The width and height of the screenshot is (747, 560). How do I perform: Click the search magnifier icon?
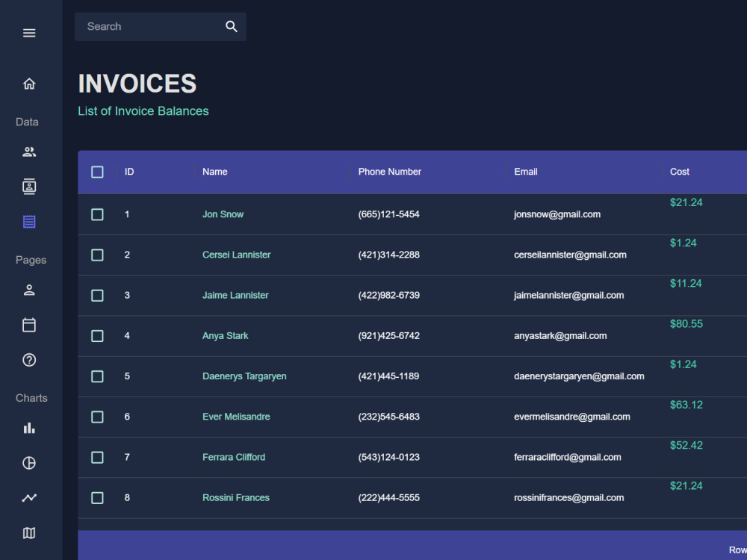(232, 27)
